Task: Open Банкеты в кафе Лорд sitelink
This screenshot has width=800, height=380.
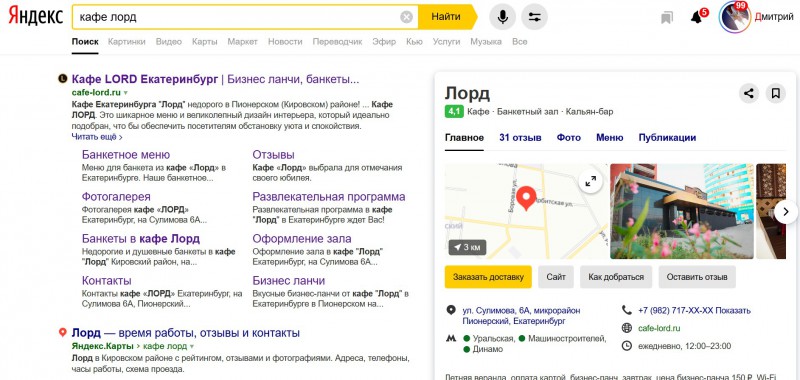Action: click(141, 239)
